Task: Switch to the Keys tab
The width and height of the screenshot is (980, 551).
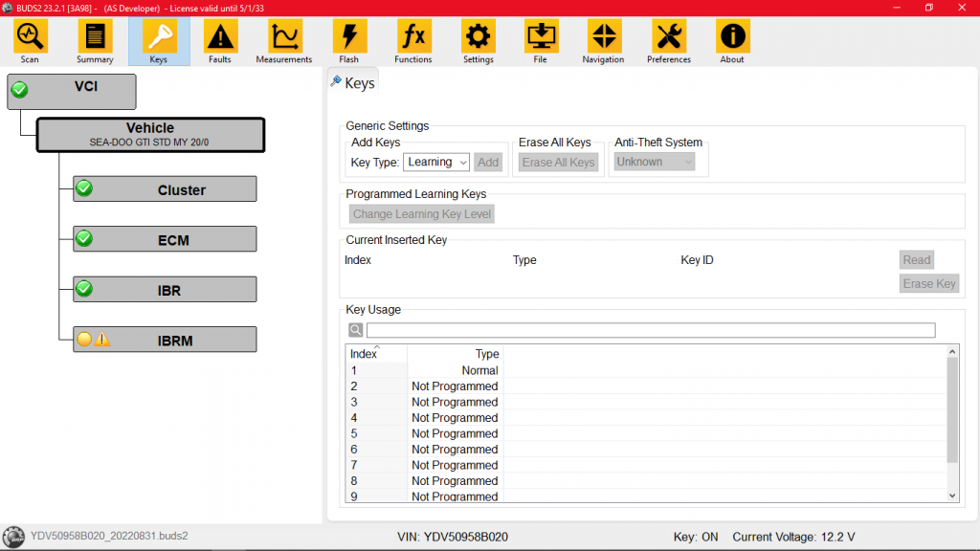Action: (352, 83)
